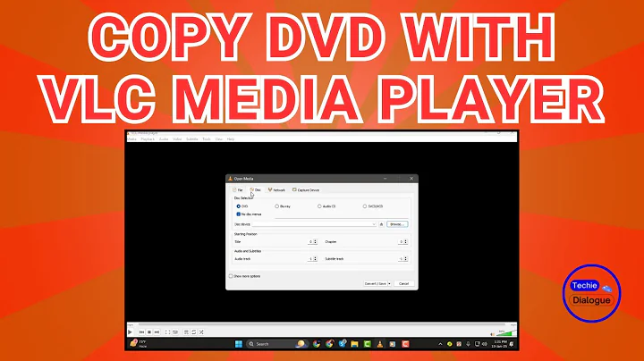This screenshot has width=644, height=361.
Task: Open the Audio menu in VLC
Action: point(164,139)
